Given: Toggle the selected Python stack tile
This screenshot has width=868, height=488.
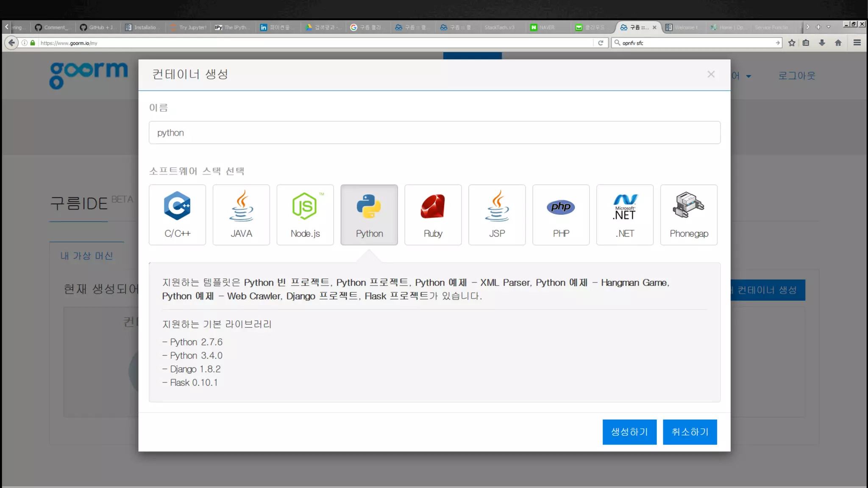Looking at the screenshot, I should pos(369,215).
